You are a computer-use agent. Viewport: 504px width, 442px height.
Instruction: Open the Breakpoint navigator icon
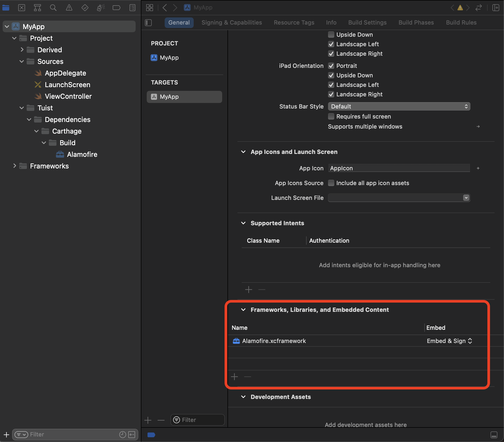116,8
